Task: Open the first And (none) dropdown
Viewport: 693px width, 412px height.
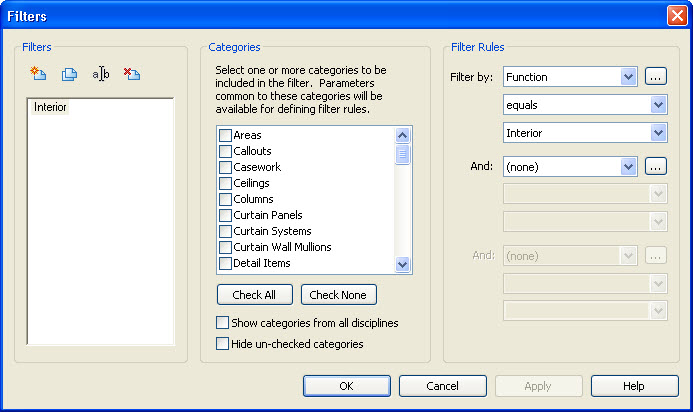Action: click(x=628, y=167)
